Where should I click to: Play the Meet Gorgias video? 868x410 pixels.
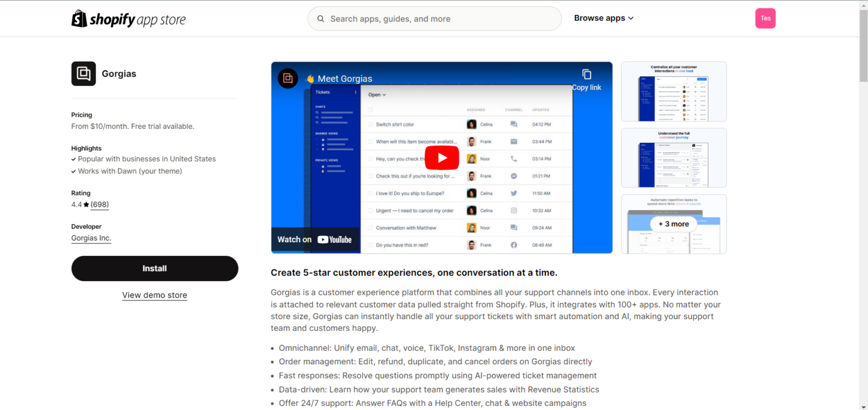442,158
